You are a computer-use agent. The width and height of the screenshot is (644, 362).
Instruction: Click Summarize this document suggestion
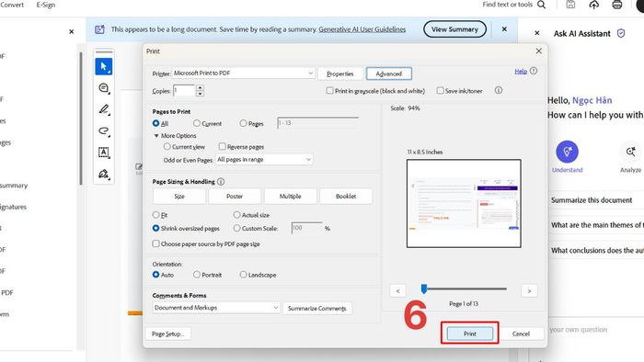592,200
